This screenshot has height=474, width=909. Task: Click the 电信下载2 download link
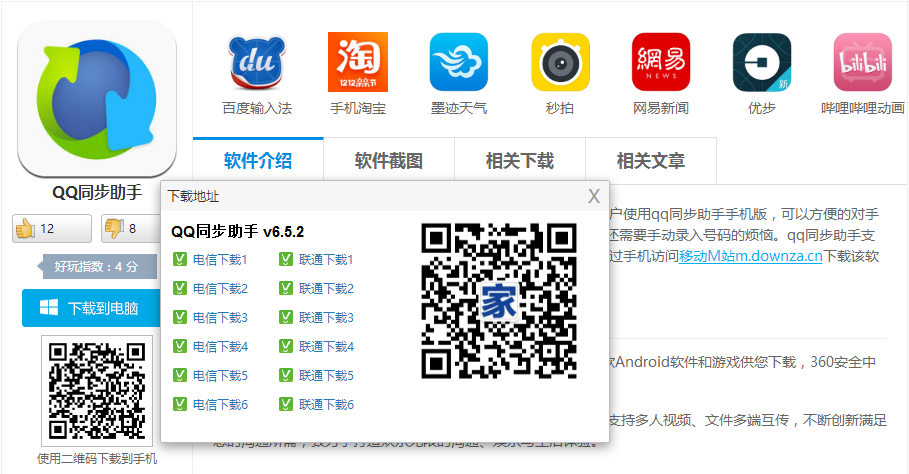click(220, 289)
